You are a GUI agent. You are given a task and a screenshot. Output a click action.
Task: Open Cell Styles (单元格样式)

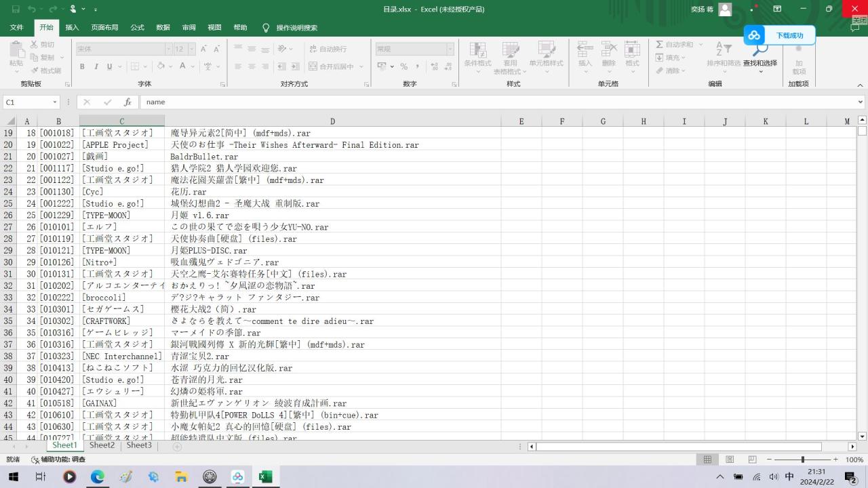click(x=547, y=57)
